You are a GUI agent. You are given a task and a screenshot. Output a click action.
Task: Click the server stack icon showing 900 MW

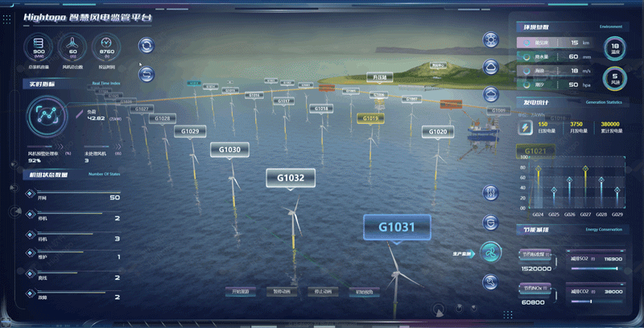pyautogui.click(x=39, y=47)
